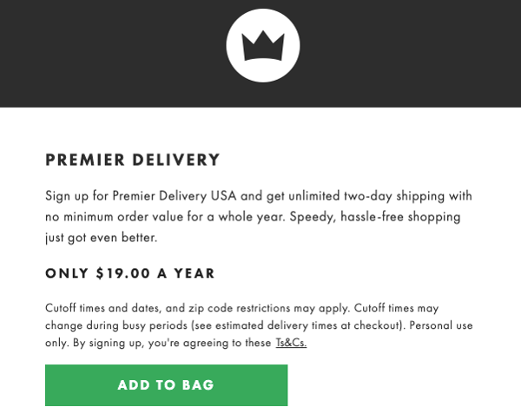The image size is (521, 420).
Task: Click the crown icon in the banner
Action: coord(263,45)
